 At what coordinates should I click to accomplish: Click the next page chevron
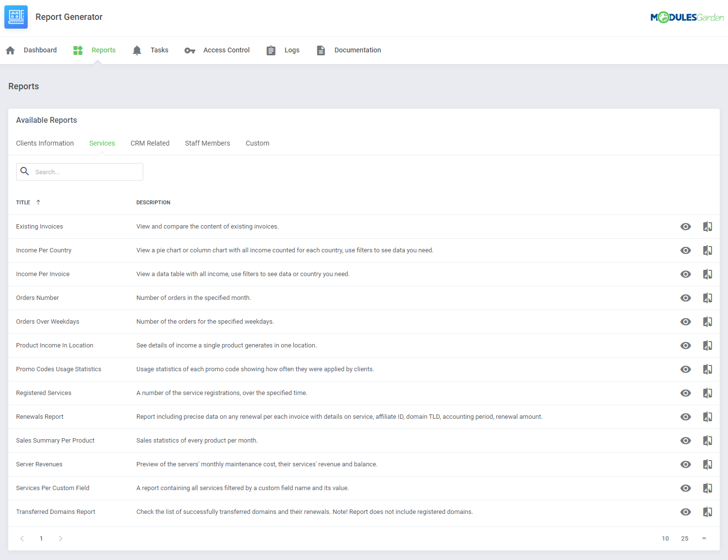pos(60,538)
